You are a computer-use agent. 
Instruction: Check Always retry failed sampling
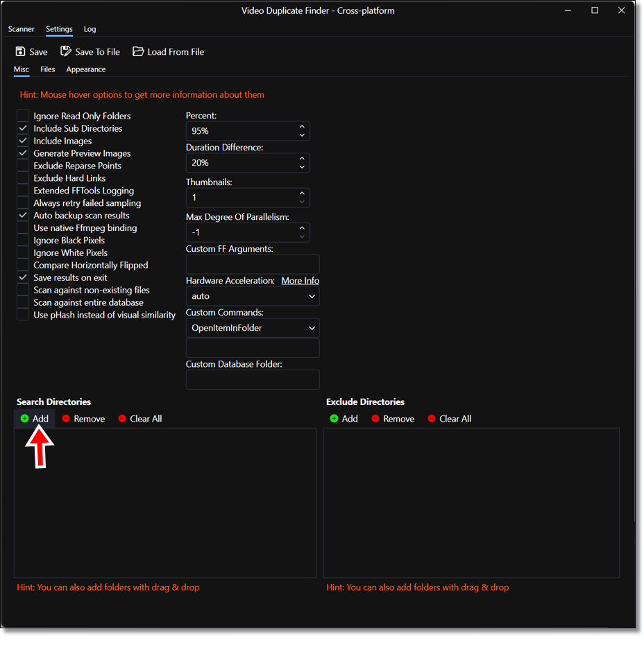click(x=23, y=202)
